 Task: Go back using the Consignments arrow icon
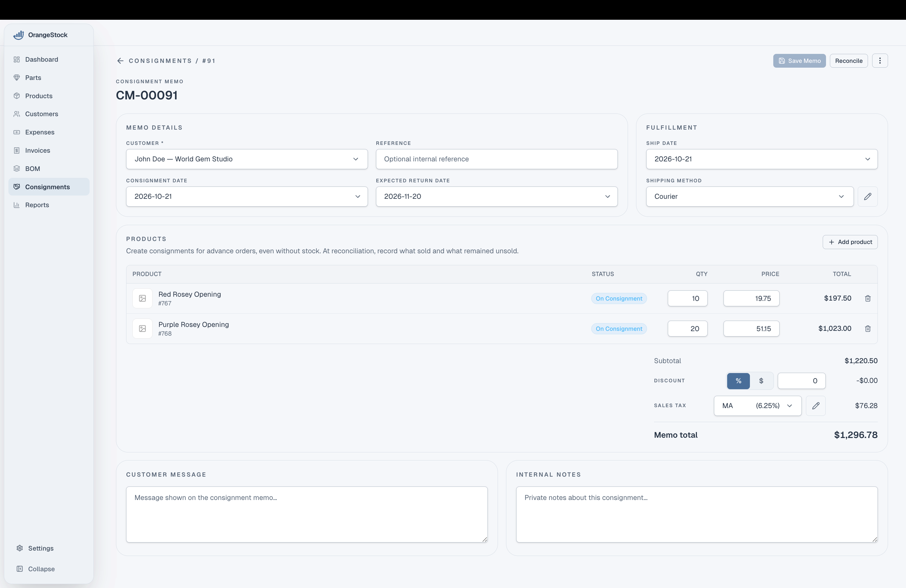120,61
